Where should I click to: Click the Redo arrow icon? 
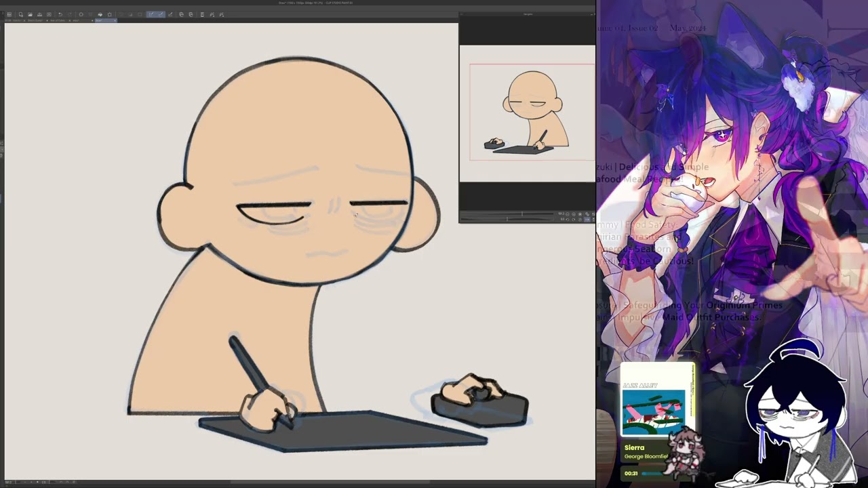pyautogui.click(x=71, y=14)
